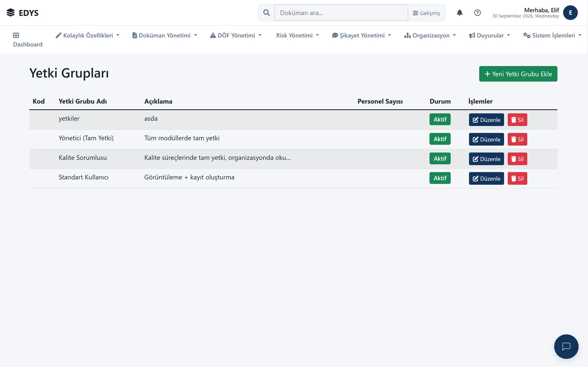The width and height of the screenshot is (588, 367).
Task: Delete Kalite Sorumlusu group
Action: click(x=517, y=159)
